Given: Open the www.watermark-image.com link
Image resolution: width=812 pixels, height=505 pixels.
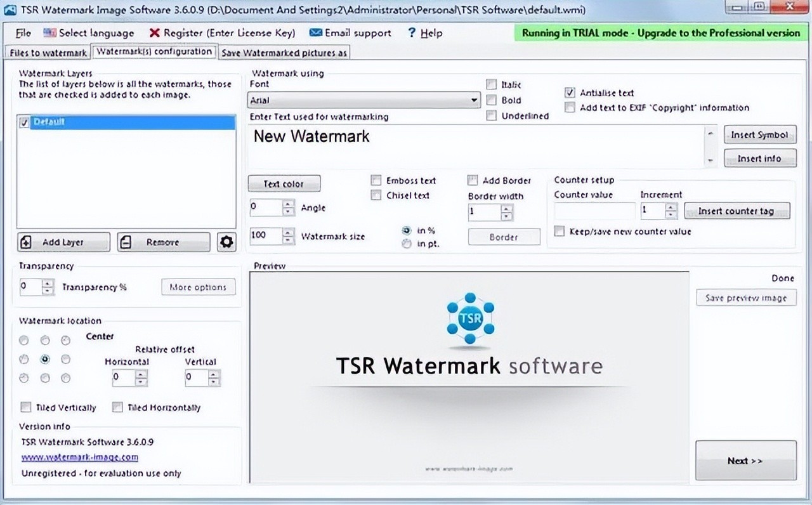Looking at the screenshot, I should pyautogui.click(x=80, y=457).
